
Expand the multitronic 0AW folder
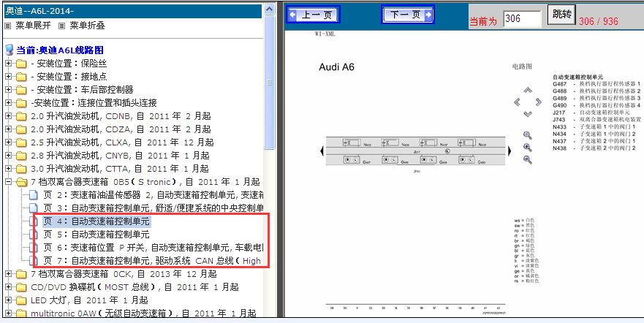coord(8,313)
